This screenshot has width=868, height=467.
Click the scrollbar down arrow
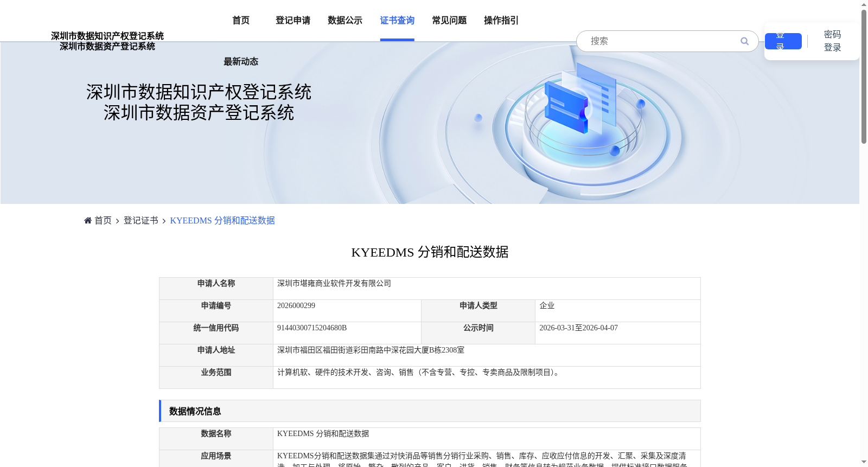(864, 462)
